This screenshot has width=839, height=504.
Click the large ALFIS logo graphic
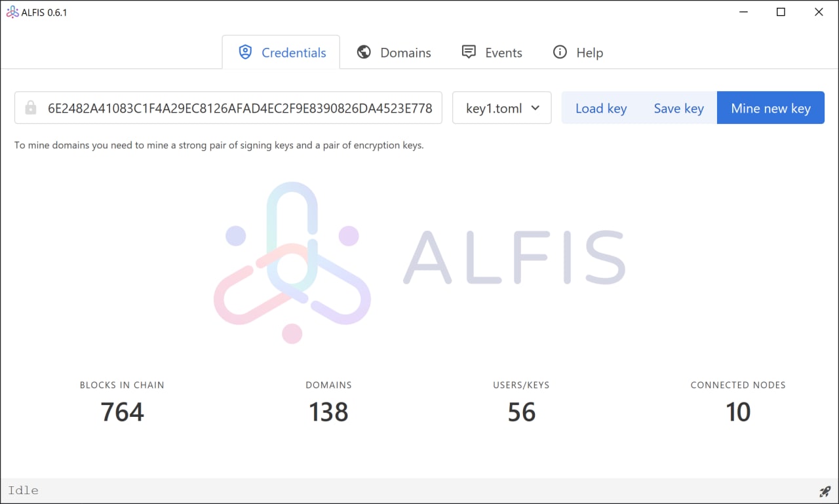292,262
